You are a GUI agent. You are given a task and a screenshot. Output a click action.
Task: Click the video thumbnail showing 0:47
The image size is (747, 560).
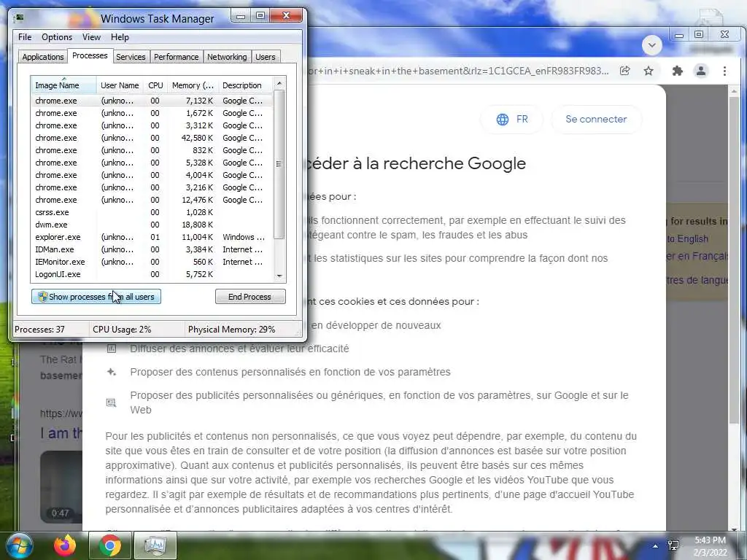pyautogui.click(x=61, y=487)
